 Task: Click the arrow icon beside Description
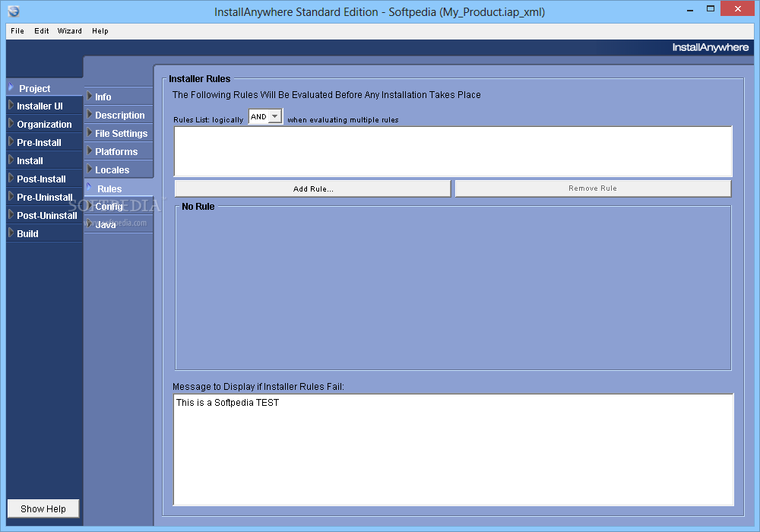[89, 114]
